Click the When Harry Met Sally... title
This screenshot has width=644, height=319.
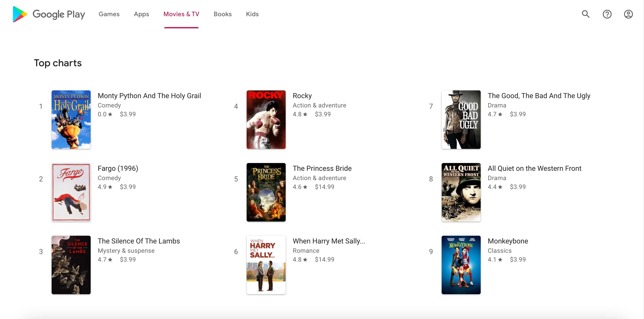pyautogui.click(x=329, y=241)
